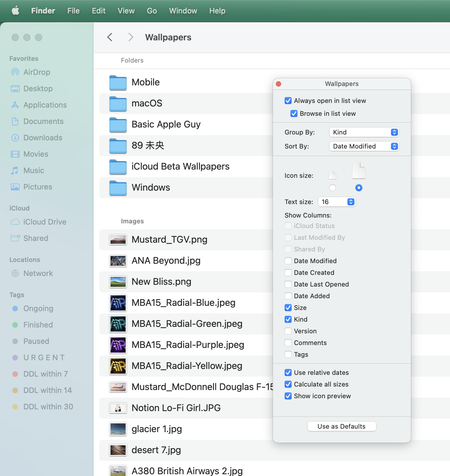450x476 pixels.
Task: Open the Sort By Date Modified dropdown
Action: click(x=364, y=146)
